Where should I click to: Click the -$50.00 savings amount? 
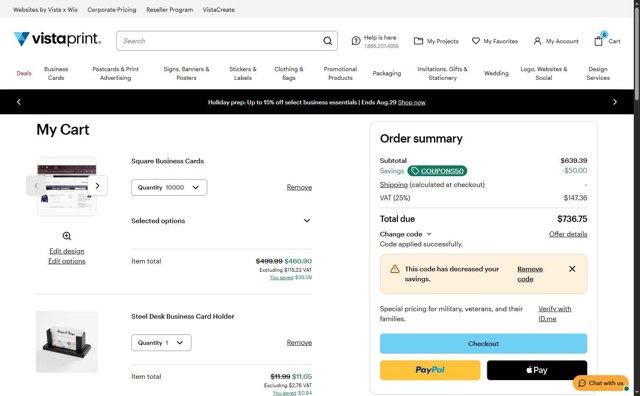click(575, 171)
